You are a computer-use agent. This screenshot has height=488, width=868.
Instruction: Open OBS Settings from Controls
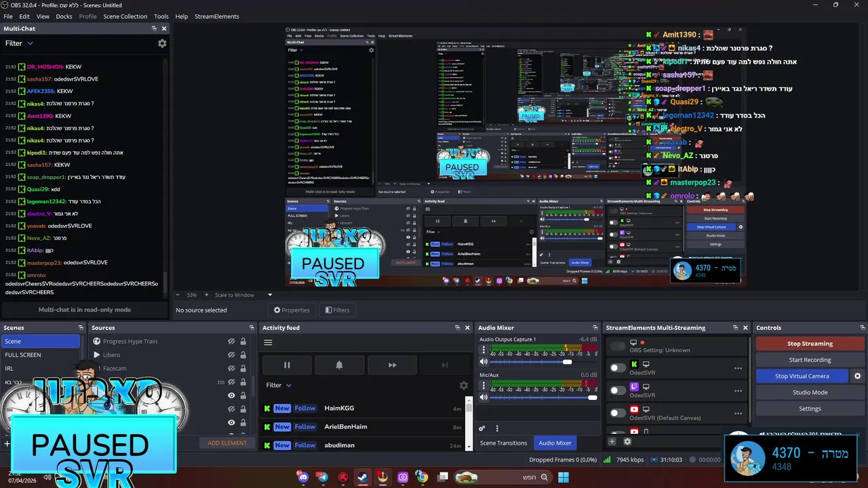810,409
